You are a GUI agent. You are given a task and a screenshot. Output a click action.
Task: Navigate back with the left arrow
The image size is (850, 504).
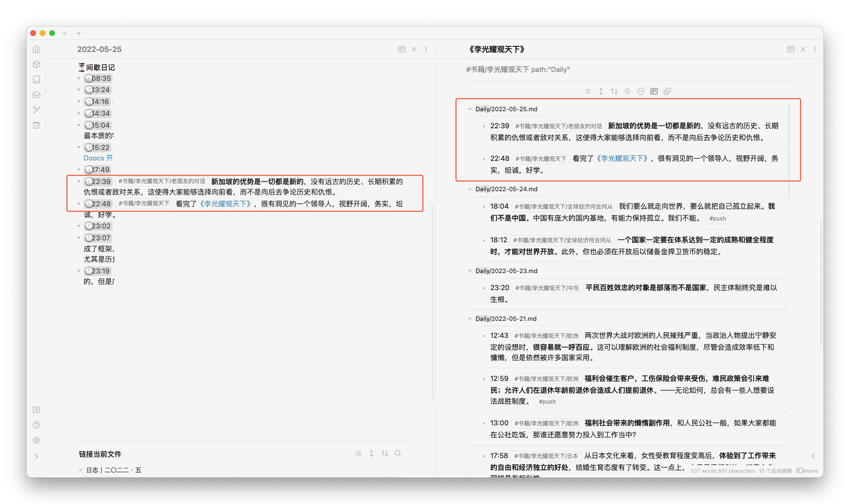(x=65, y=33)
